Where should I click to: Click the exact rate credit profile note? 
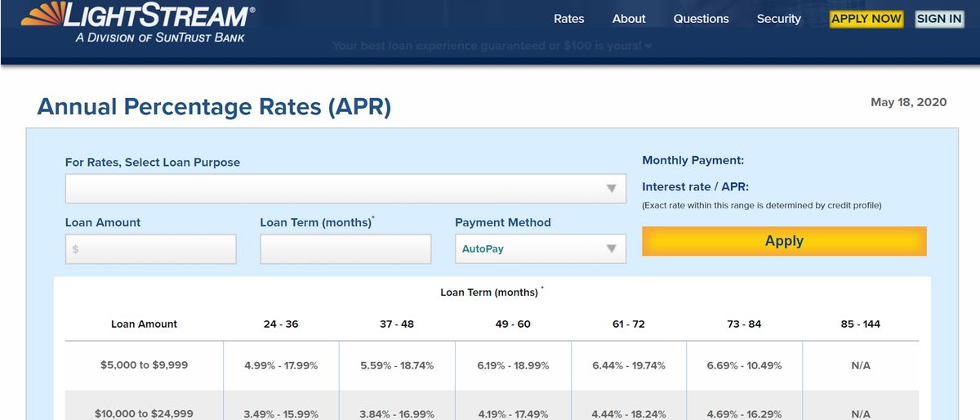pyautogui.click(x=762, y=205)
